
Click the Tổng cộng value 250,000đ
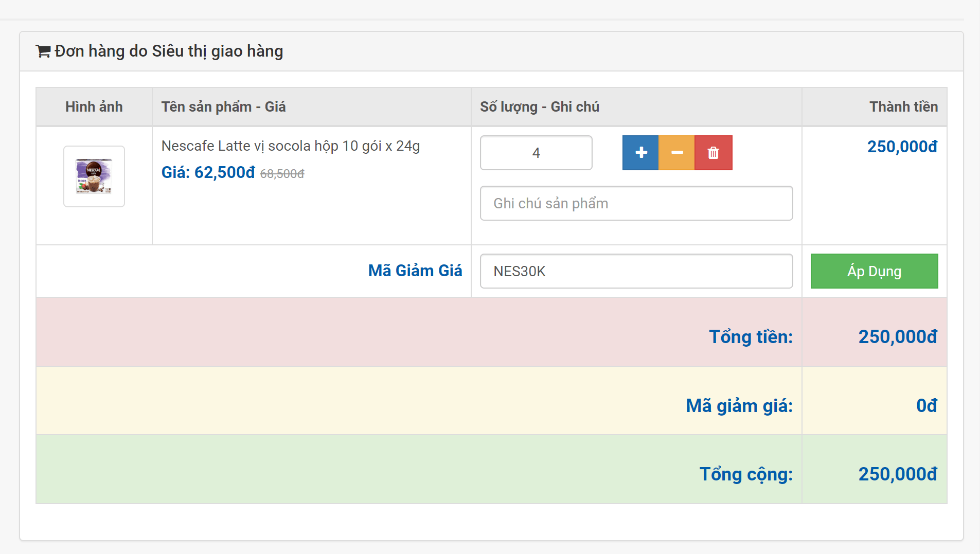click(x=898, y=474)
